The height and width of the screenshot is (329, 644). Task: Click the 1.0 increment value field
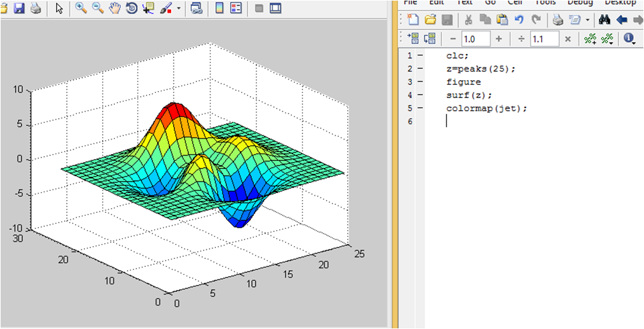click(x=476, y=39)
